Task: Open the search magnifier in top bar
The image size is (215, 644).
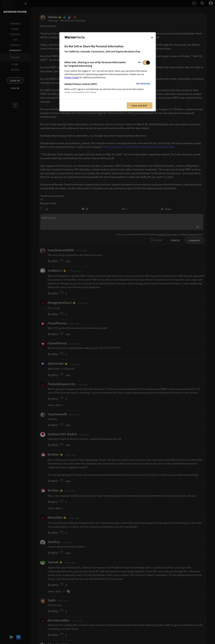Action: tap(202, 3)
